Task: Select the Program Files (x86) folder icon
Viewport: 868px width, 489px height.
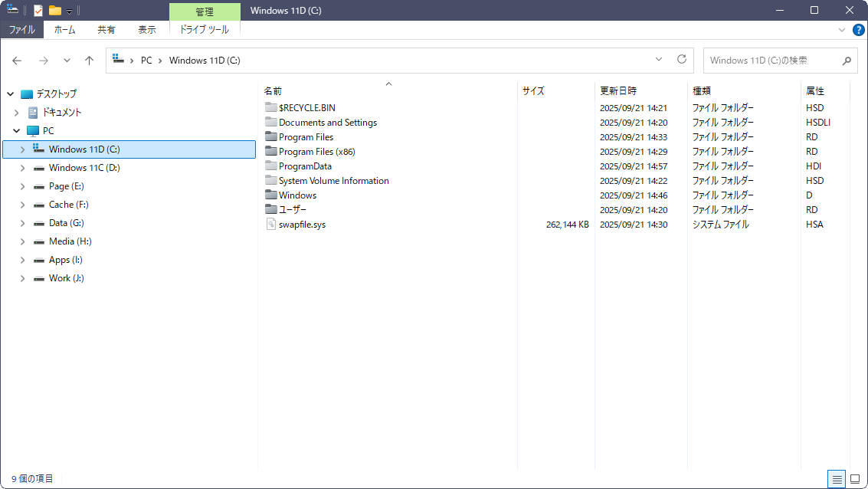Action: pos(270,151)
